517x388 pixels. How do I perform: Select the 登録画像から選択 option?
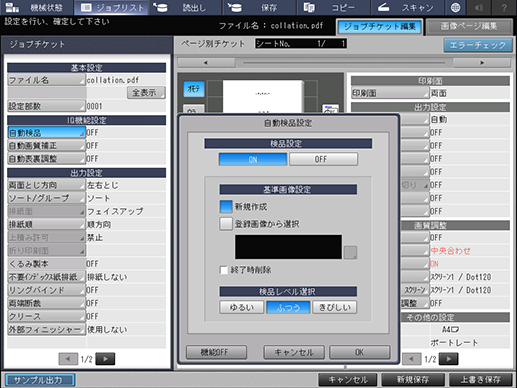(x=226, y=224)
